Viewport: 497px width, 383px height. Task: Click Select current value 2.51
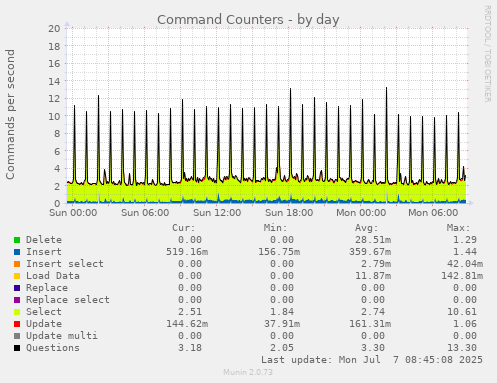(x=190, y=312)
